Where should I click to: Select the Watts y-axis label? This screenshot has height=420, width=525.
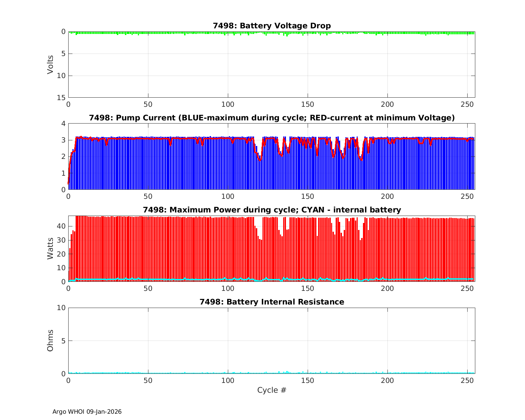(50, 248)
